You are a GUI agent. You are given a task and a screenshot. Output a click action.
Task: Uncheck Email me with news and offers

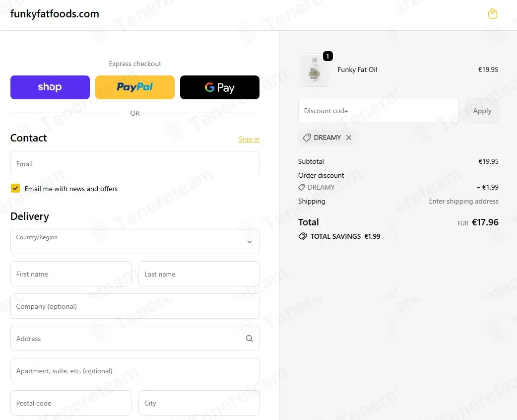coord(15,188)
